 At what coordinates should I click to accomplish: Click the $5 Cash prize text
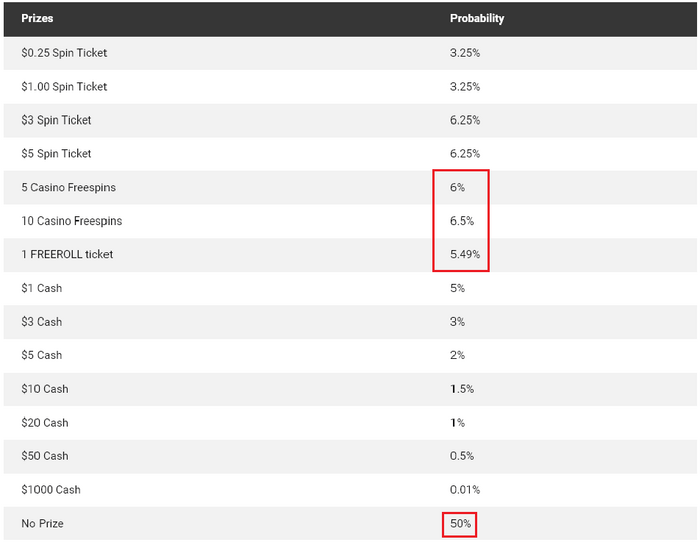click(42, 355)
